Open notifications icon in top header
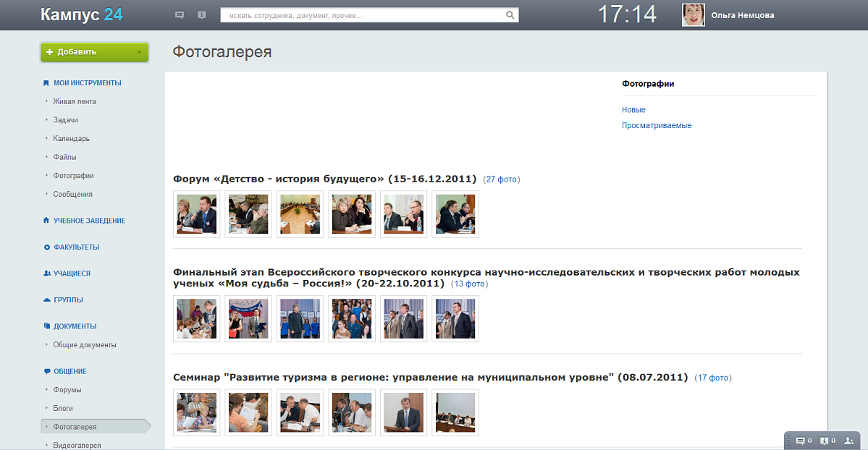 point(201,15)
